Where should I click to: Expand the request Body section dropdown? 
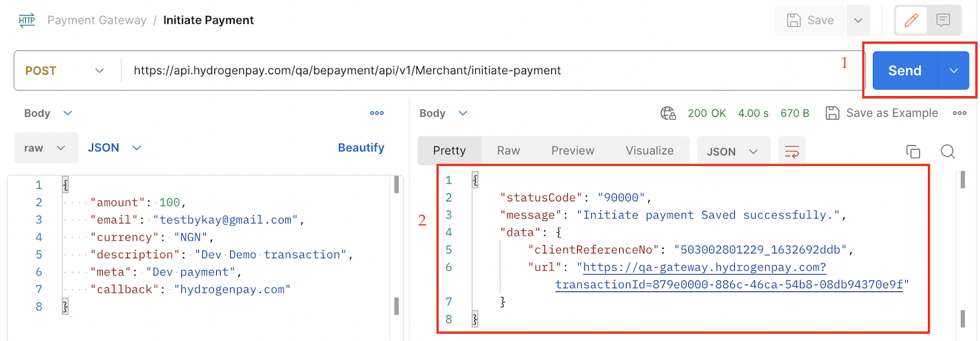pyautogui.click(x=48, y=113)
